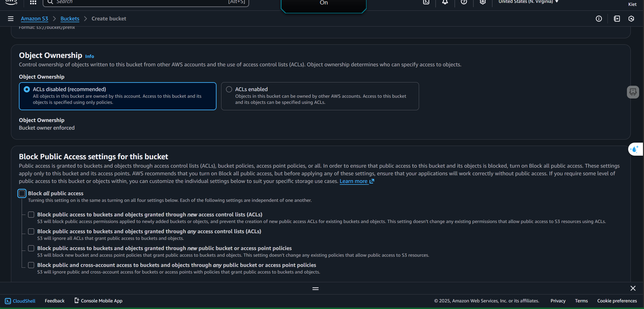Click the CloudShell icon in the footer

point(8,301)
